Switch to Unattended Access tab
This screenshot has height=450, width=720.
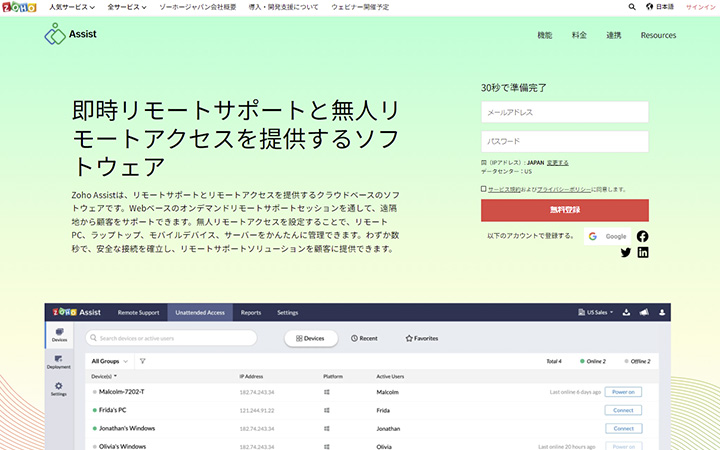click(x=200, y=312)
